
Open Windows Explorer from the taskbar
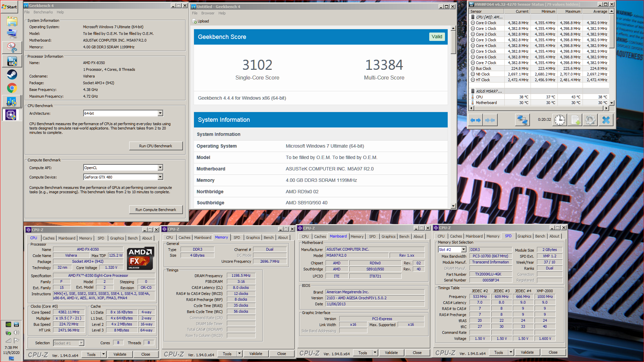coord(12,21)
